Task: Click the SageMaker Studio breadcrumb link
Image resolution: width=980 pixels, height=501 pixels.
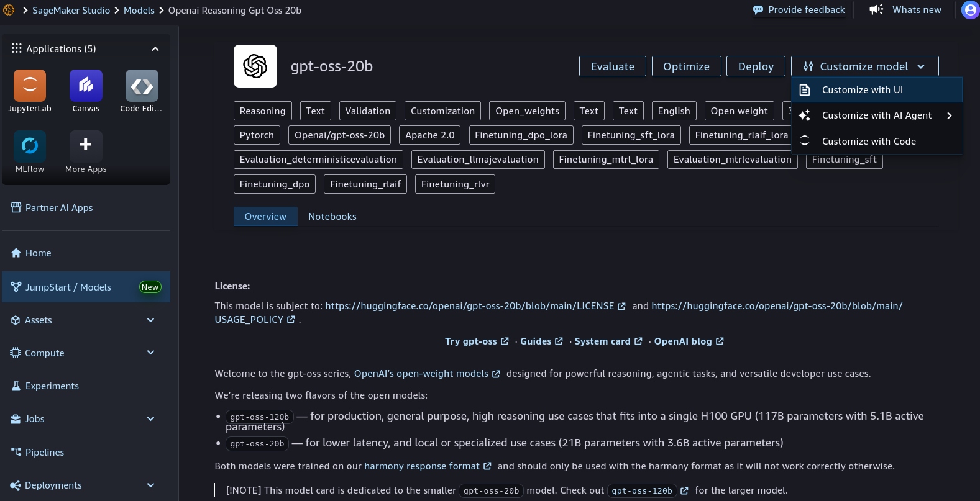Action: (71, 10)
